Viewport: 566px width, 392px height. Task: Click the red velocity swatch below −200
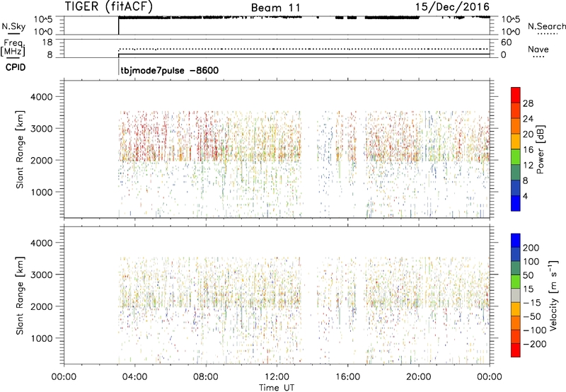pyautogui.click(x=516, y=350)
